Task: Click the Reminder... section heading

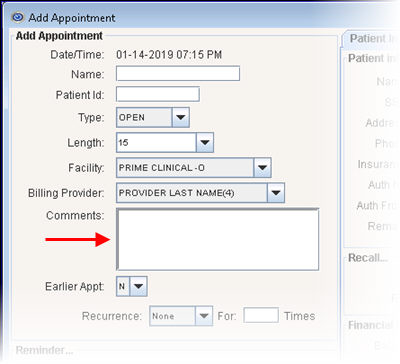Action: click(x=44, y=350)
